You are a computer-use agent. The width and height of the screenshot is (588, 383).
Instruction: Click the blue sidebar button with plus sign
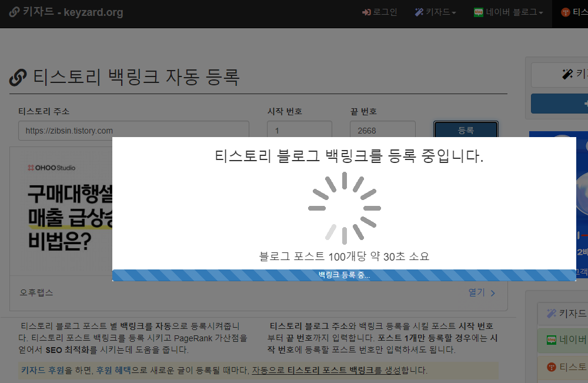tap(560, 104)
